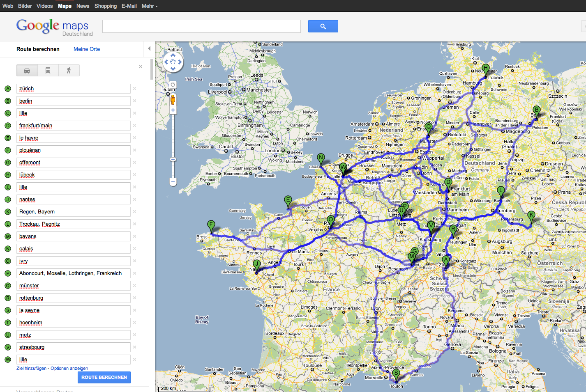Viewport: 586px width, 392px height.
Task: Expand route options via Optionen anzeigen
Action: pyautogui.click(x=69, y=368)
